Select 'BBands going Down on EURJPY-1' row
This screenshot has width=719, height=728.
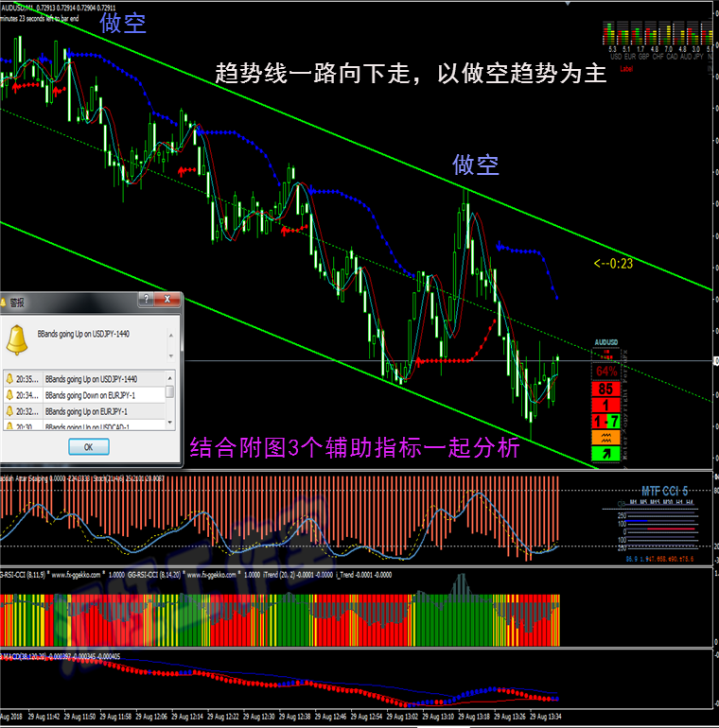point(83,395)
